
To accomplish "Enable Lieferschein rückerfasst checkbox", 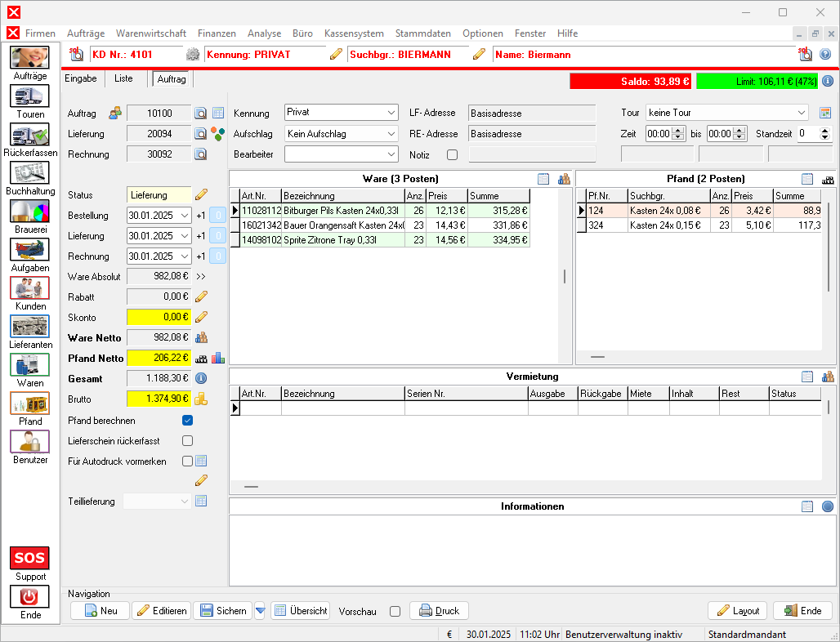I will pyautogui.click(x=187, y=441).
